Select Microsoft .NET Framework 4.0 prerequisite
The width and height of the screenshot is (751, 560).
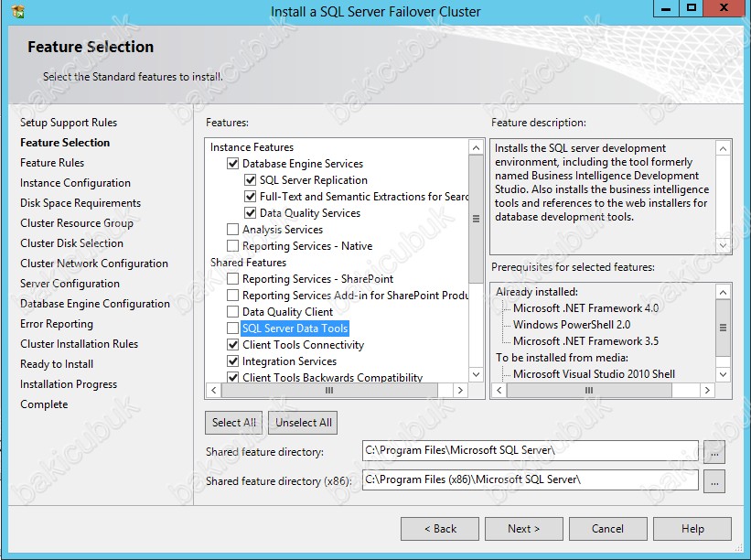(585, 308)
